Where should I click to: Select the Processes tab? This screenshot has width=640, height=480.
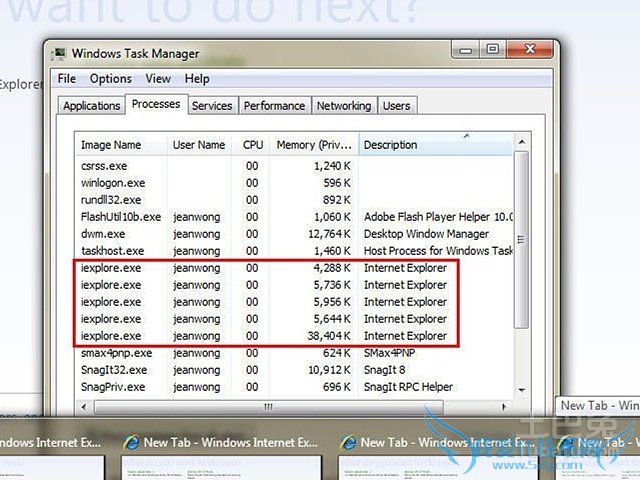coord(156,104)
